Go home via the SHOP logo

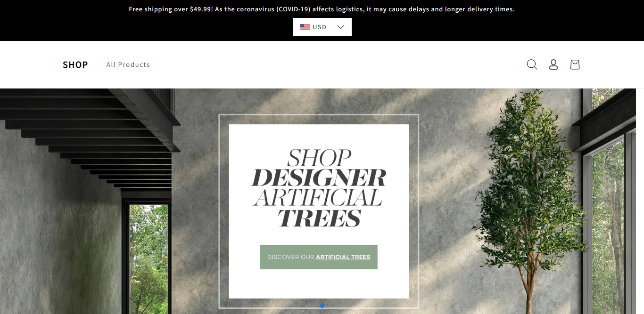[75, 64]
